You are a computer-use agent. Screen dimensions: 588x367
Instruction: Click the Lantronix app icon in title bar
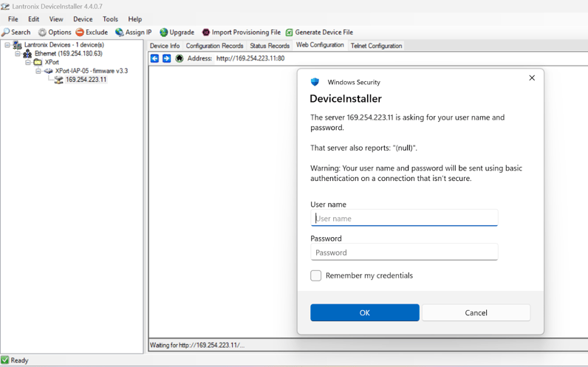5,7
